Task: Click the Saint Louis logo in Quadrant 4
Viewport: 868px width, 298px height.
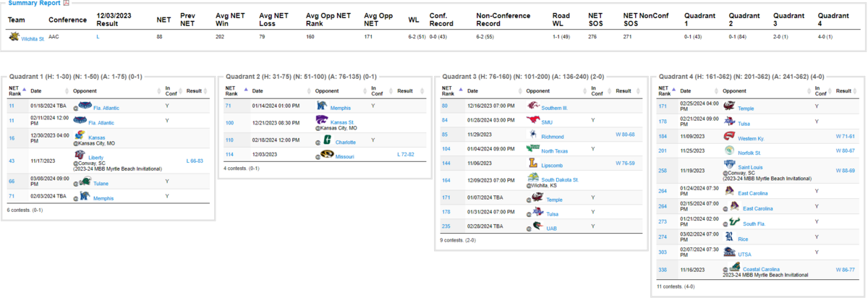Action: coord(729,165)
